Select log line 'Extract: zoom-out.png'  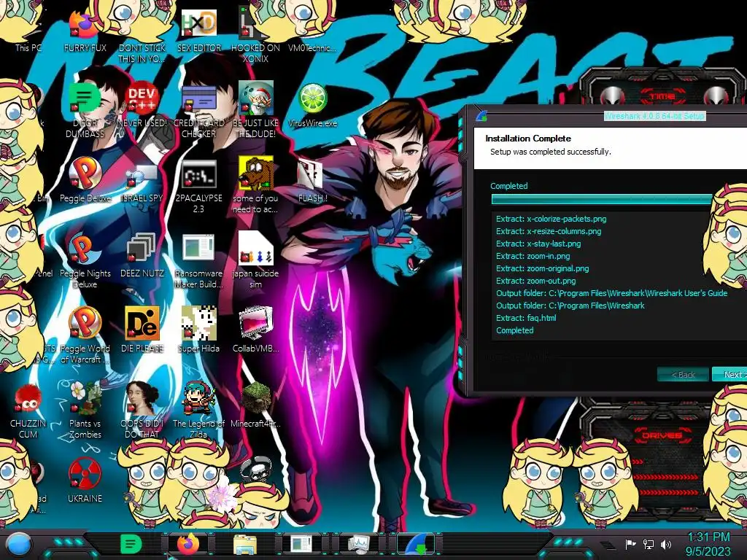pos(535,281)
